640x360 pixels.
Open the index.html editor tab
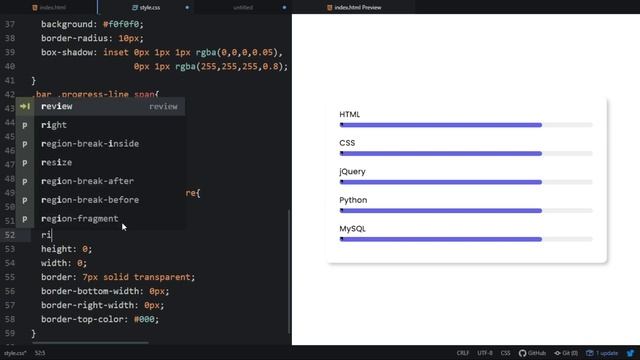point(49,7)
